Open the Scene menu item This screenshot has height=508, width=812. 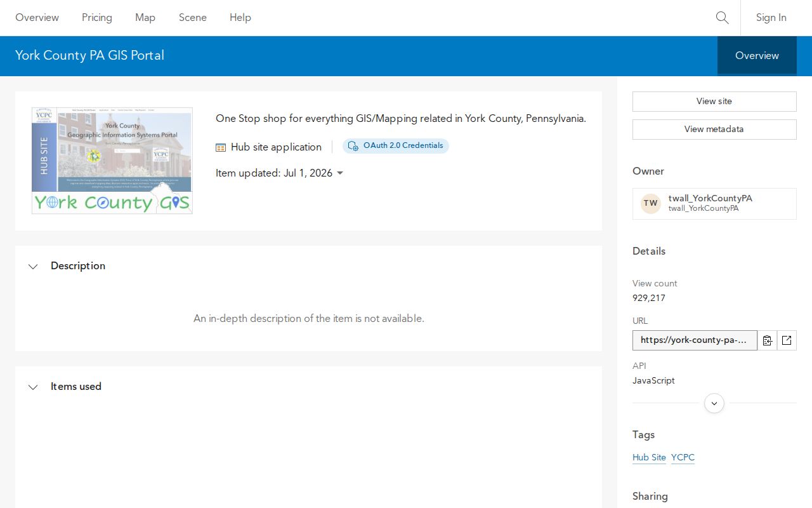[x=193, y=18]
